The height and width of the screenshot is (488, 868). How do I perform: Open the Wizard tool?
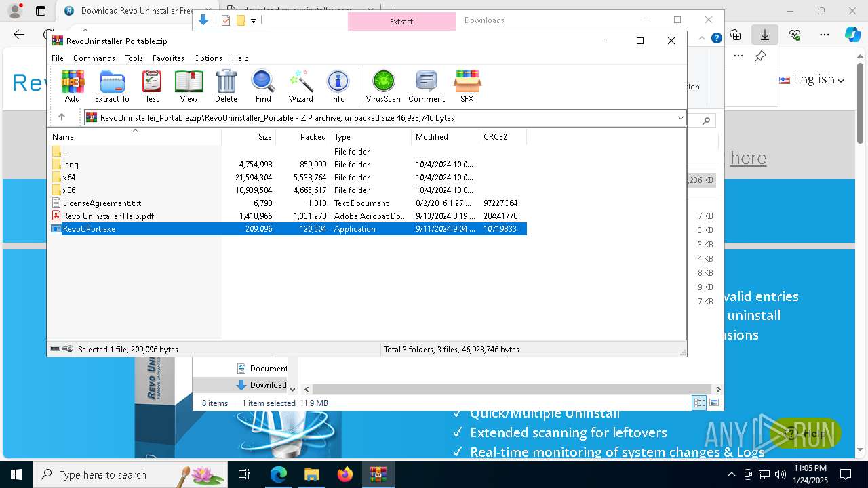300,86
